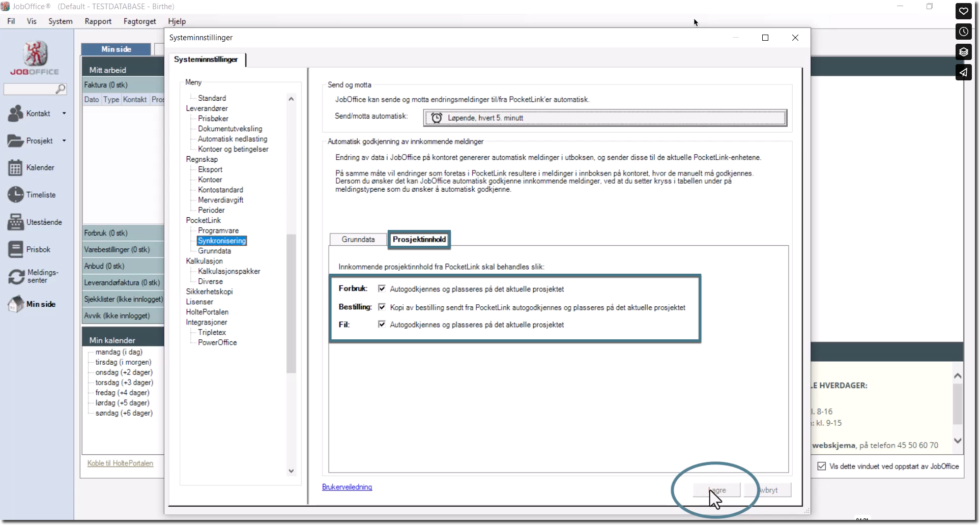Click the alarm clock icon in Send/motta field
This screenshot has width=980, height=525.
tap(437, 118)
